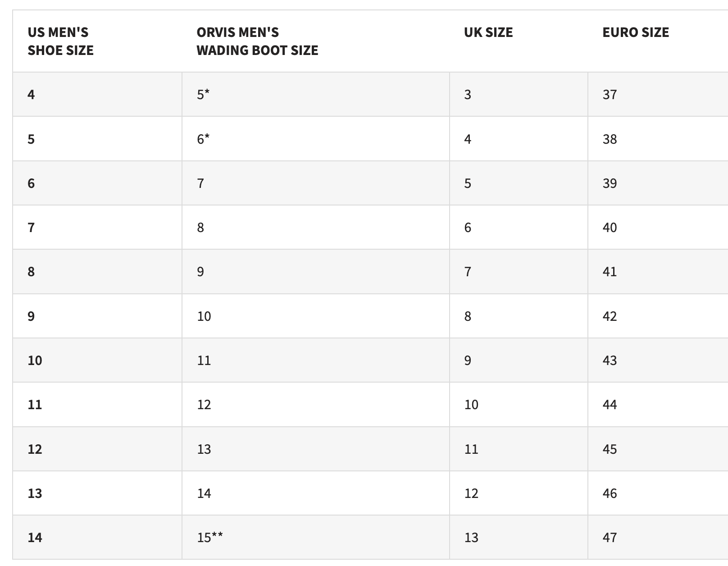This screenshot has height=566, width=728.
Task: Select US men's shoe size 10 row label
Action: 97,360
